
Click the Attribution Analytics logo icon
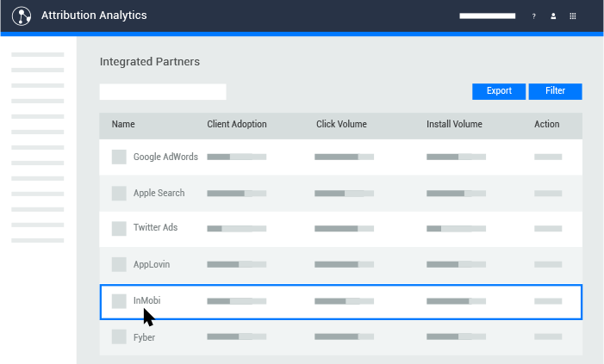click(22, 16)
